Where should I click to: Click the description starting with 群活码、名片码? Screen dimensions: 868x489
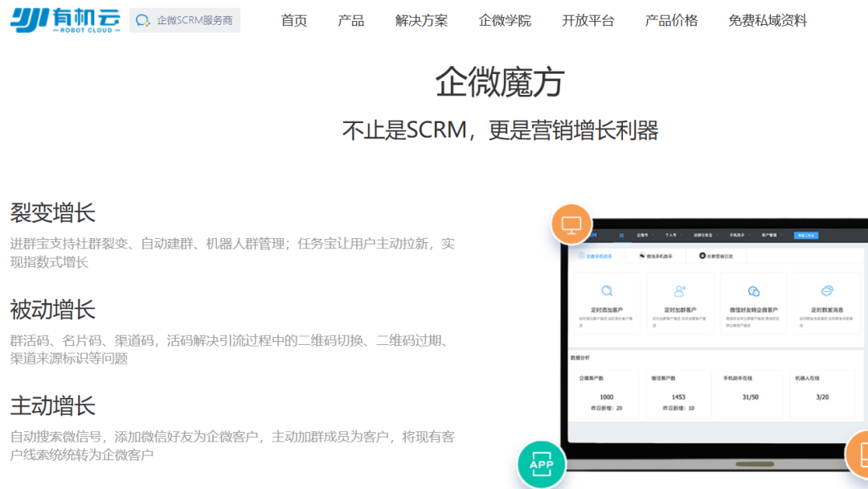pos(228,349)
